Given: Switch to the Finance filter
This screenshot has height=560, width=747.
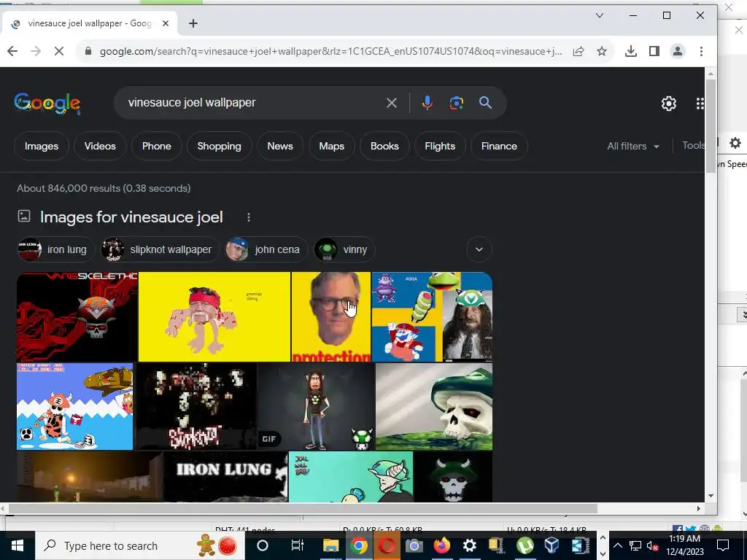Looking at the screenshot, I should coord(499,146).
